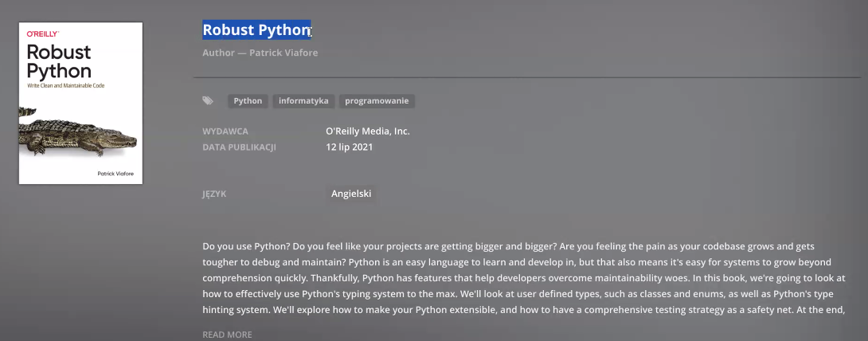Click the book description paragraph
The height and width of the screenshot is (341, 868).
[523, 278]
